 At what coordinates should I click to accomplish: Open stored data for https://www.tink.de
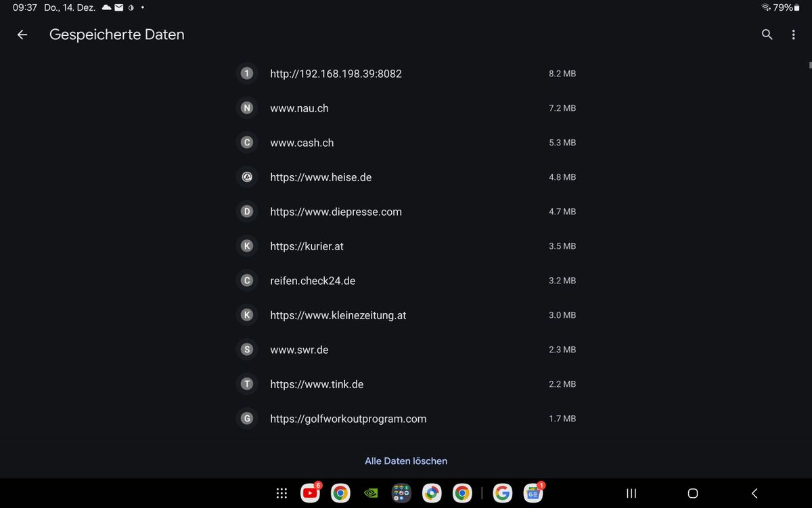[x=406, y=384]
